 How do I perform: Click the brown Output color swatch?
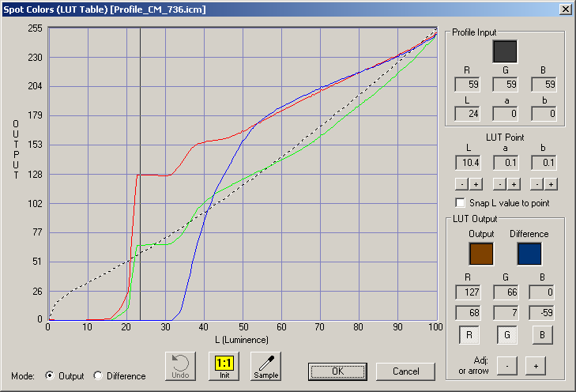481,254
